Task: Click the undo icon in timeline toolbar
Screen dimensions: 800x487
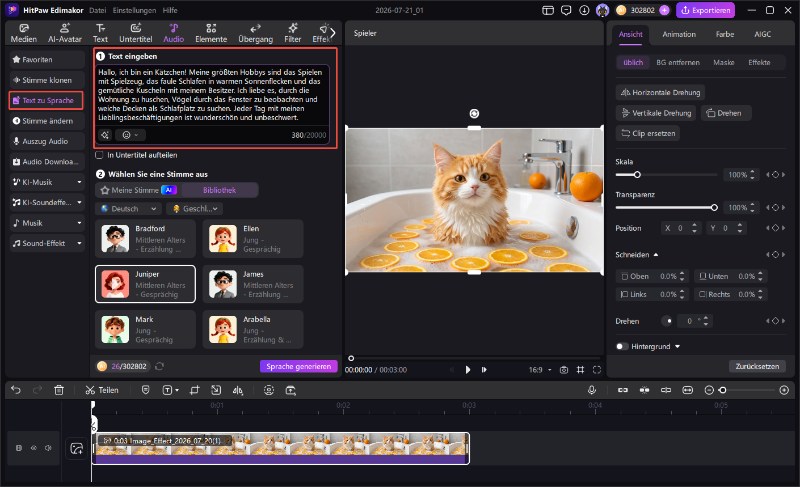Action: [16, 390]
